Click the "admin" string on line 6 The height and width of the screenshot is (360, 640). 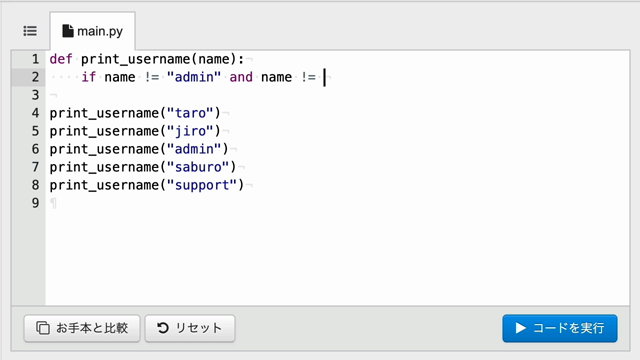(x=194, y=149)
